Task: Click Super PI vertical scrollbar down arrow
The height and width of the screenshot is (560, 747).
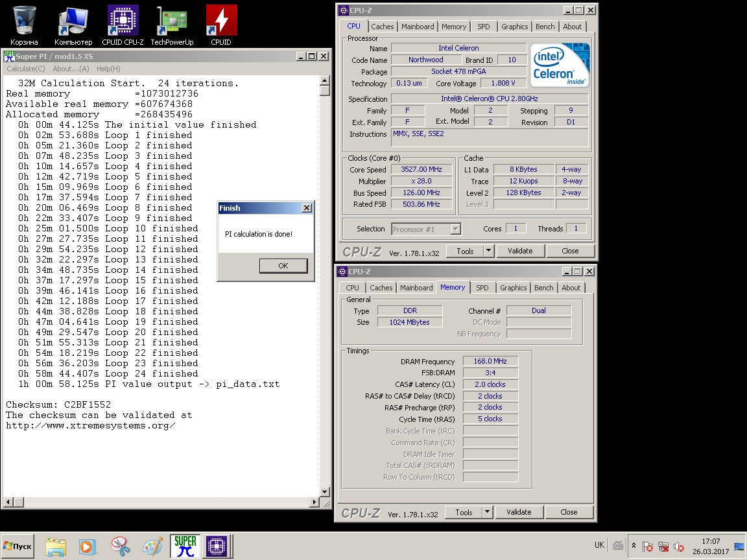Action: point(325,491)
